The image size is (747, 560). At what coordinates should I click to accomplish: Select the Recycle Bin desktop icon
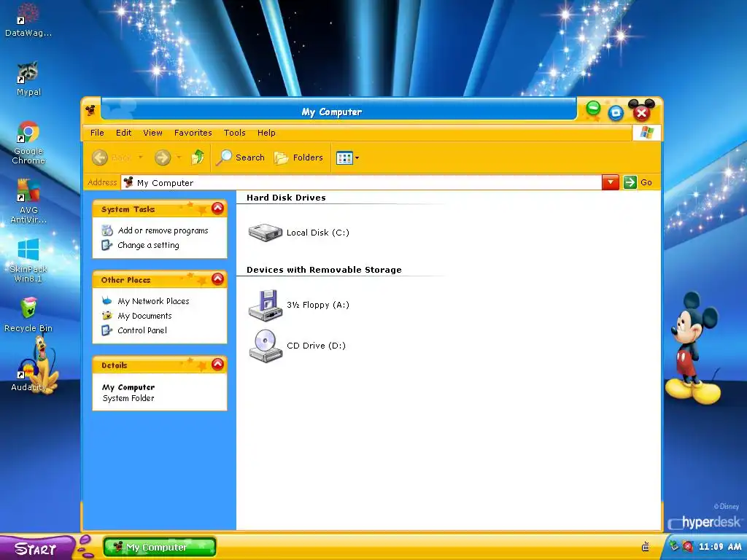(28, 314)
